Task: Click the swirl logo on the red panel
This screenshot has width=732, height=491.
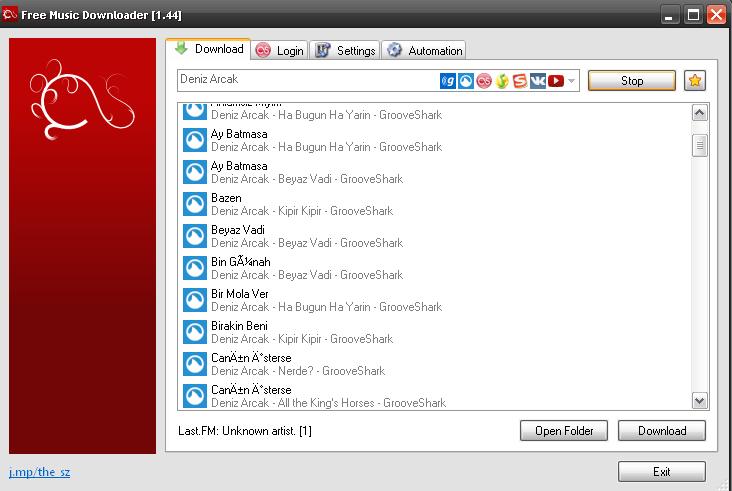Action: pos(82,99)
